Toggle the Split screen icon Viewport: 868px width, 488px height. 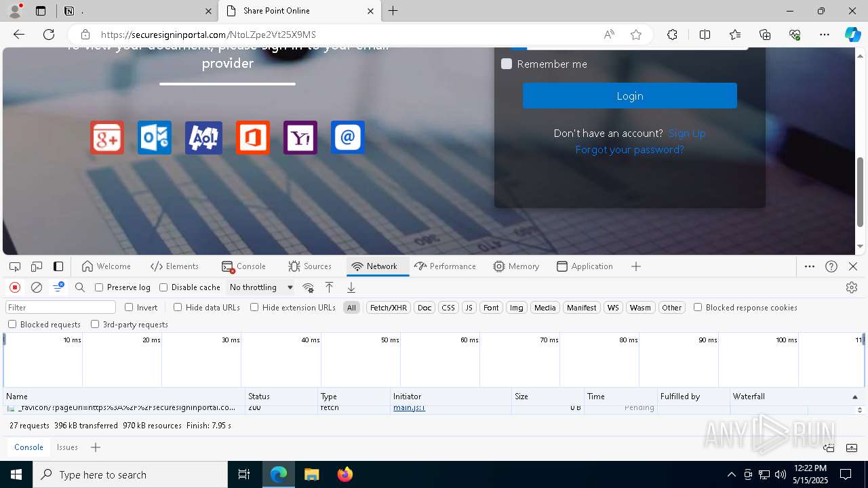[705, 35]
